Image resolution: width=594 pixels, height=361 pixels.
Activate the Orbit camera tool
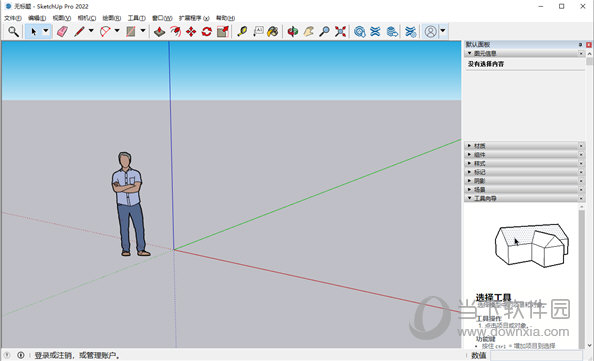click(x=292, y=31)
